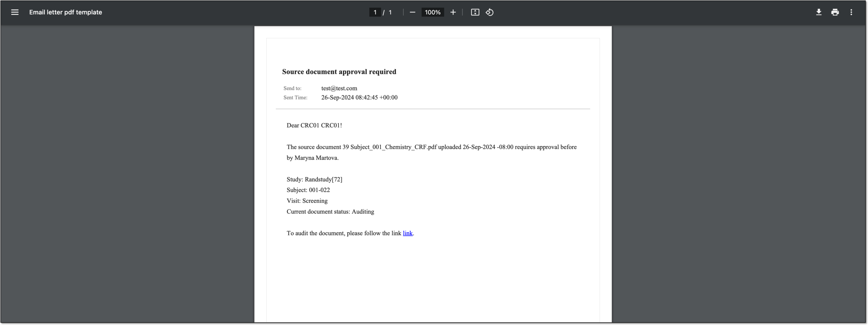Click the greeting 'Dear CRC01 CRC01!'
This screenshot has width=868, height=325.
(314, 125)
